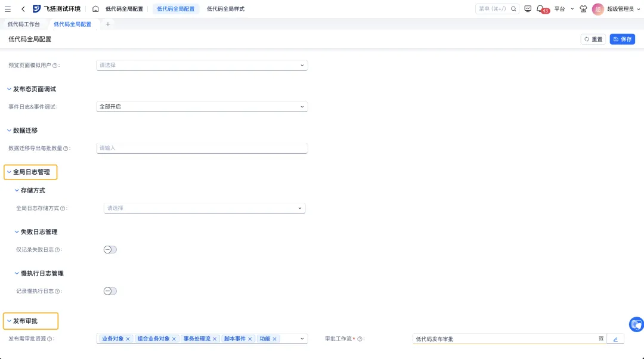Image resolution: width=644 pixels, height=359 pixels.
Task: Open the 预览页面模拟用户 dropdown
Action: point(202,66)
